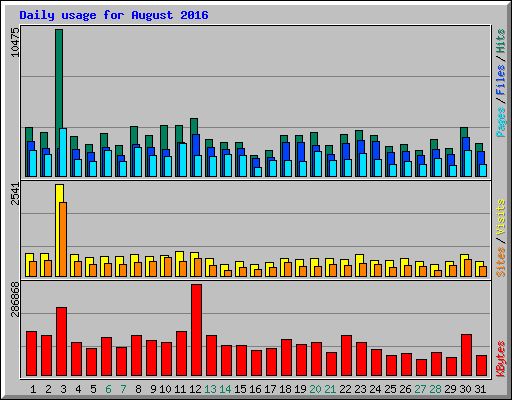512x400 pixels.
Task: Click the KBytes legend label
Action: tap(501, 358)
